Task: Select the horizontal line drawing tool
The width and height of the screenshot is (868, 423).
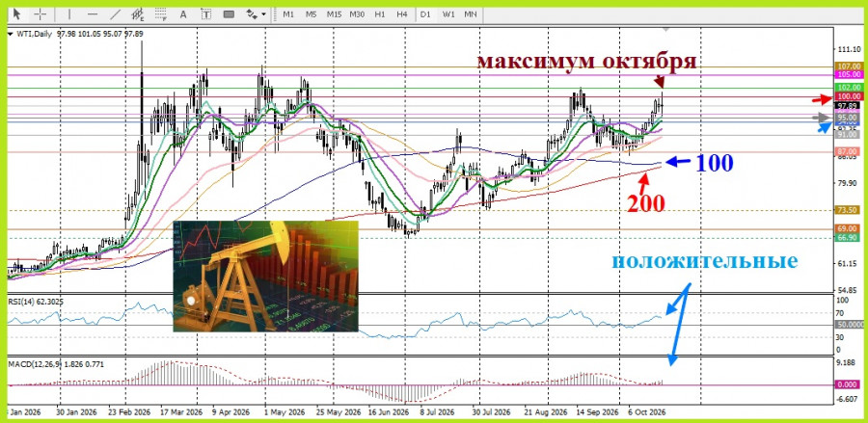Action: point(93,14)
